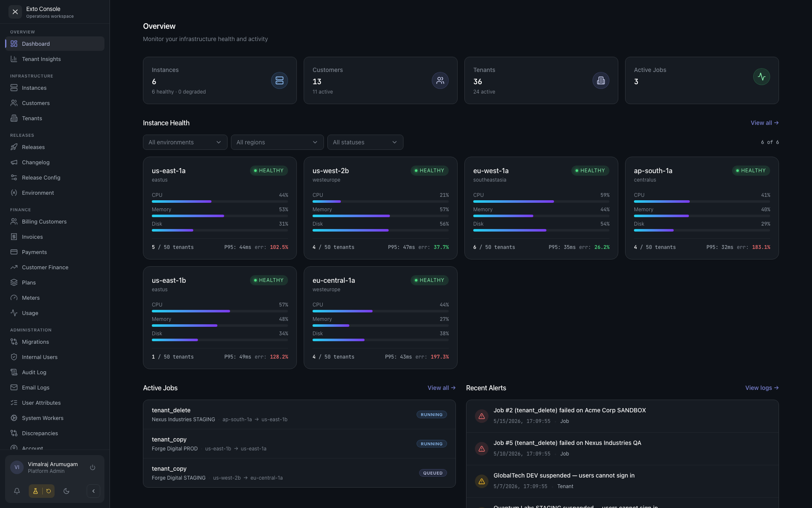Go to Instances in the Infrastructure section

pos(55,88)
